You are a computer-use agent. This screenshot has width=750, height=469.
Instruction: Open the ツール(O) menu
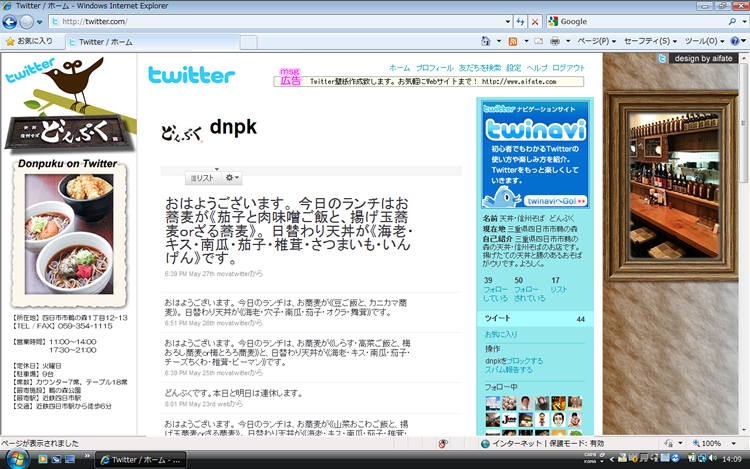[705, 41]
